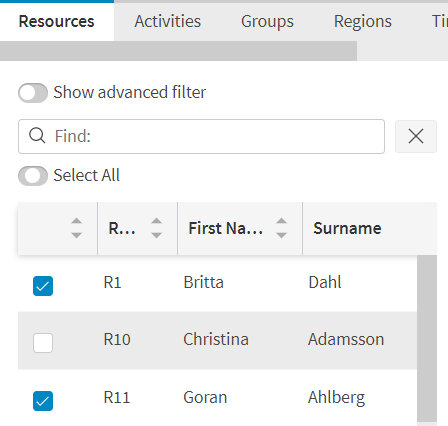This screenshot has width=448, height=426.
Task: Select the Goran cell
Action: click(x=205, y=398)
